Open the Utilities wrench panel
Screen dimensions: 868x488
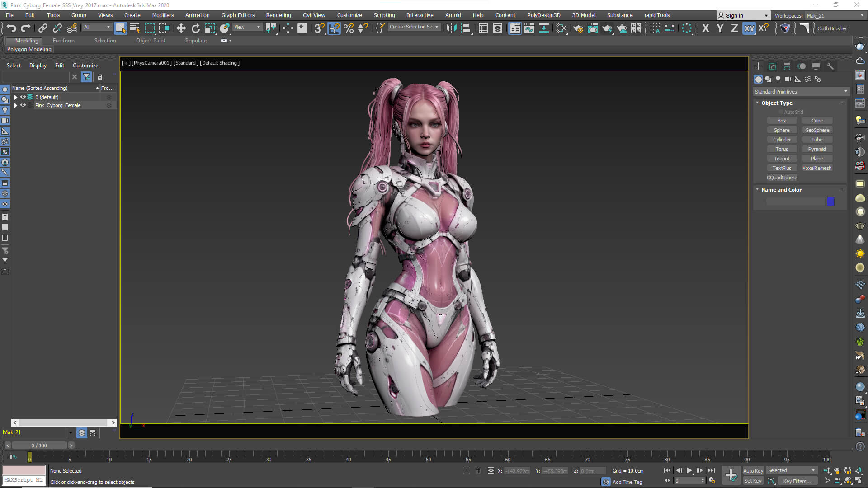830,66
